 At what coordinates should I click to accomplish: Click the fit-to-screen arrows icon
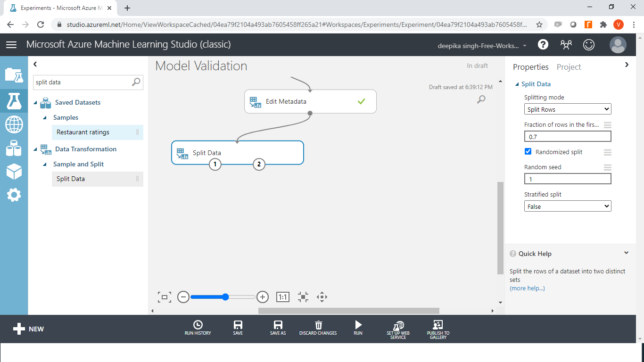pos(303,297)
